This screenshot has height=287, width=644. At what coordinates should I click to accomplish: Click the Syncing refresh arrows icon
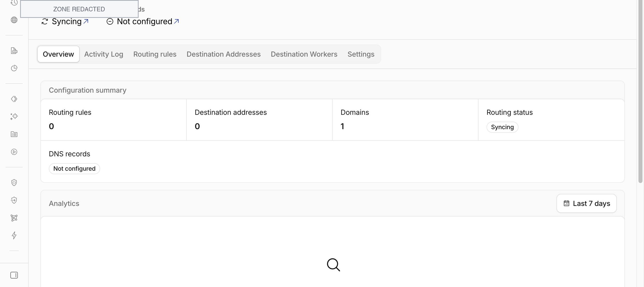pyautogui.click(x=45, y=21)
